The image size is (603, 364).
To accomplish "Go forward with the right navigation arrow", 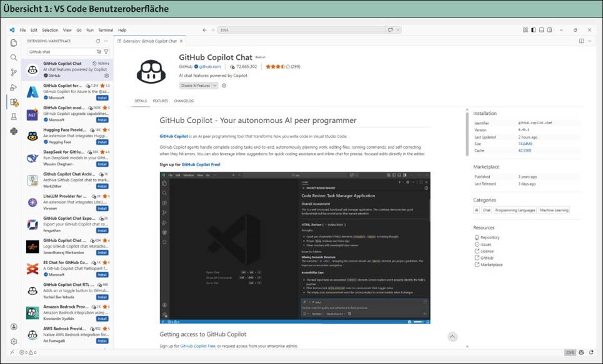I will point(212,30).
